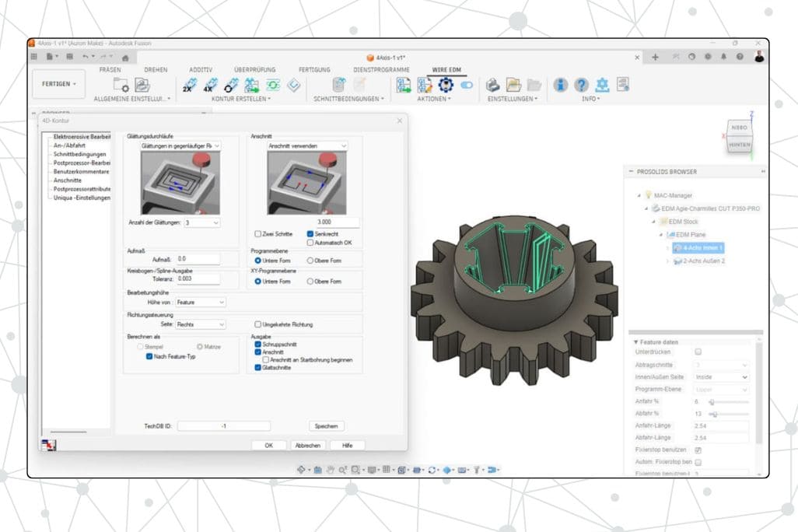Toggle the blue switch in Aktionen group
Image resolution: width=798 pixels, height=532 pixels.
(x=467, y=85)
